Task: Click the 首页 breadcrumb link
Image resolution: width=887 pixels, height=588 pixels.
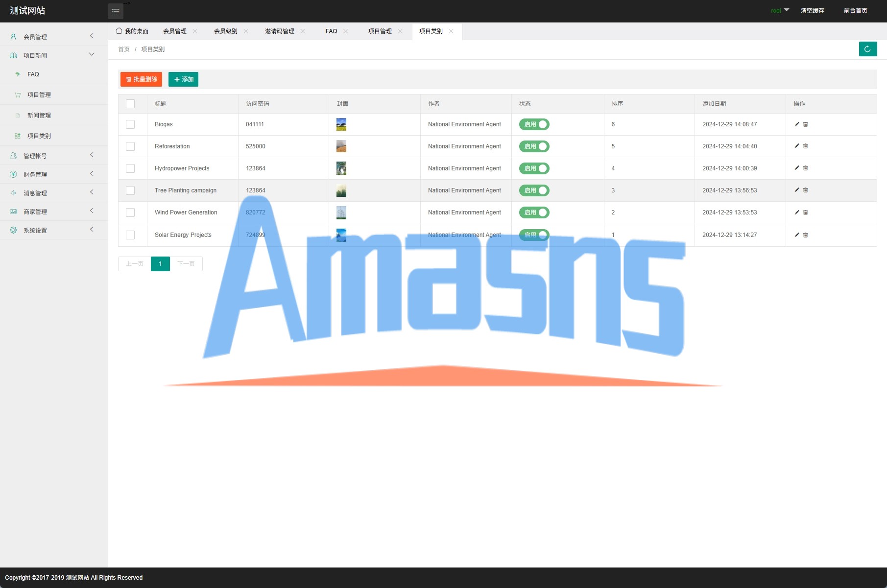Action: pyautogui.click(x=124, y=49)
